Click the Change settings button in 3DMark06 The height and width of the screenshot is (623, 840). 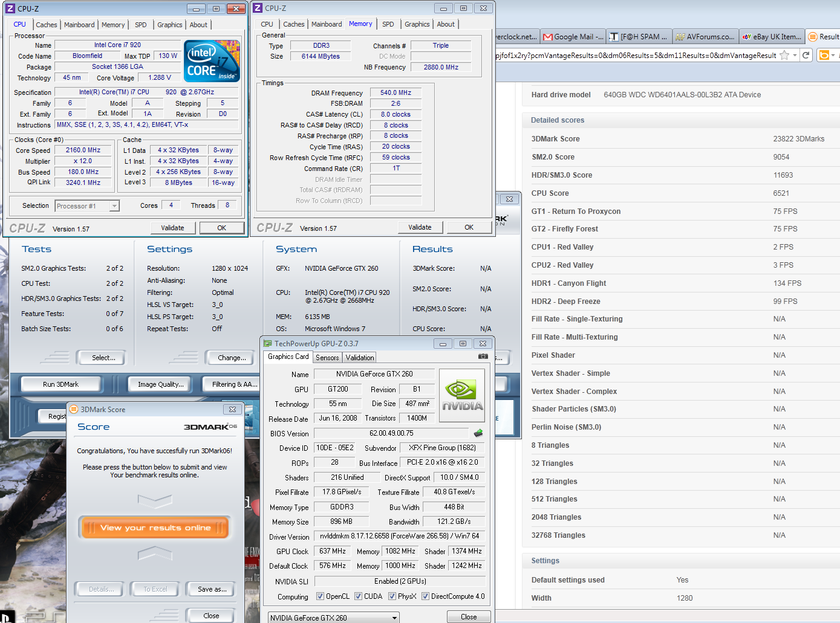230,358
